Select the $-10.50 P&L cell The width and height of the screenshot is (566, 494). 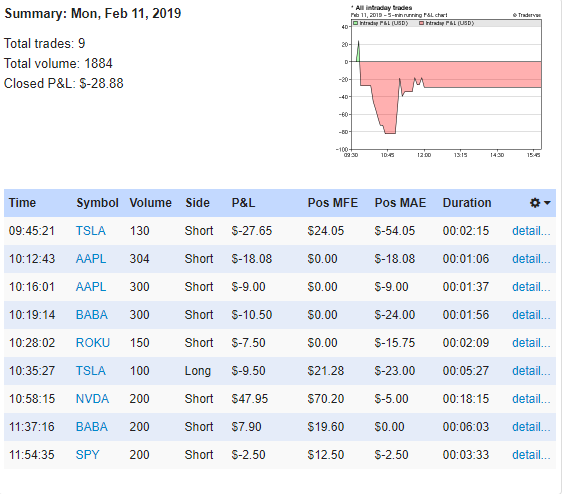pyautogui.click(x=252, y=315)
